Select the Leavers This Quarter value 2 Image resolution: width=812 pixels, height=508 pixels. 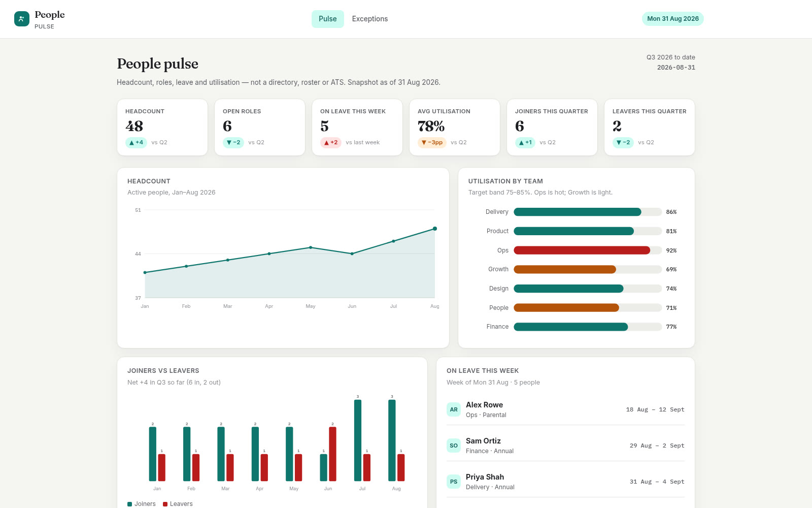tap(617, 126)
